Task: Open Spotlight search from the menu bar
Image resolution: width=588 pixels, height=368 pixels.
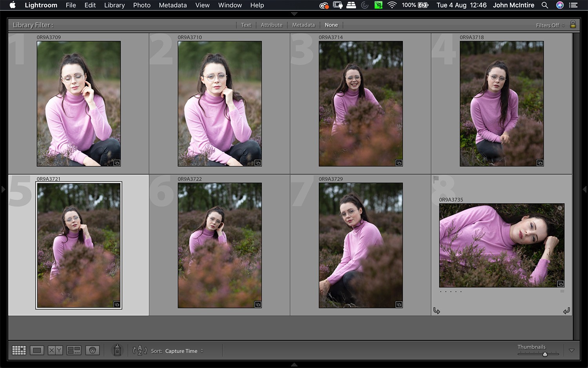Action: point(544,5)
